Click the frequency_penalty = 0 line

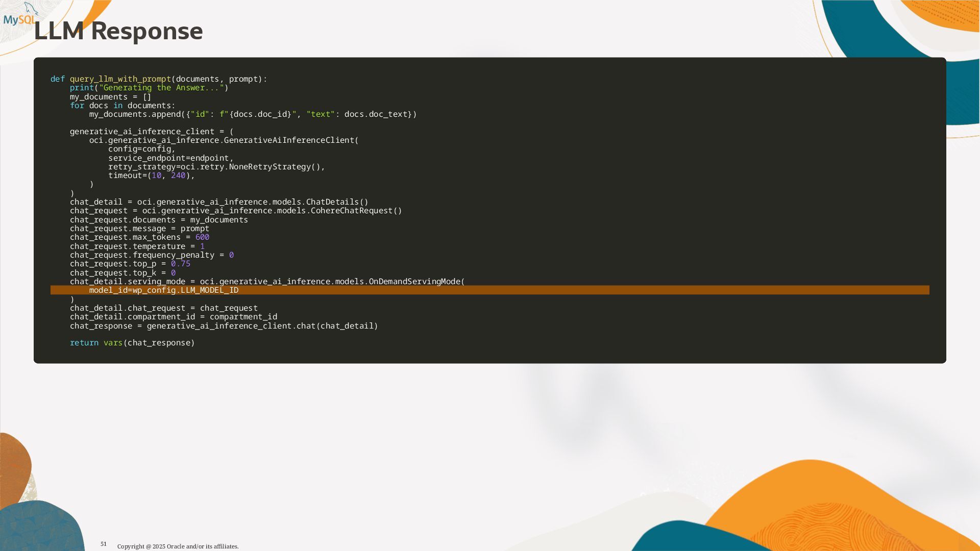(x=152, y=255)
